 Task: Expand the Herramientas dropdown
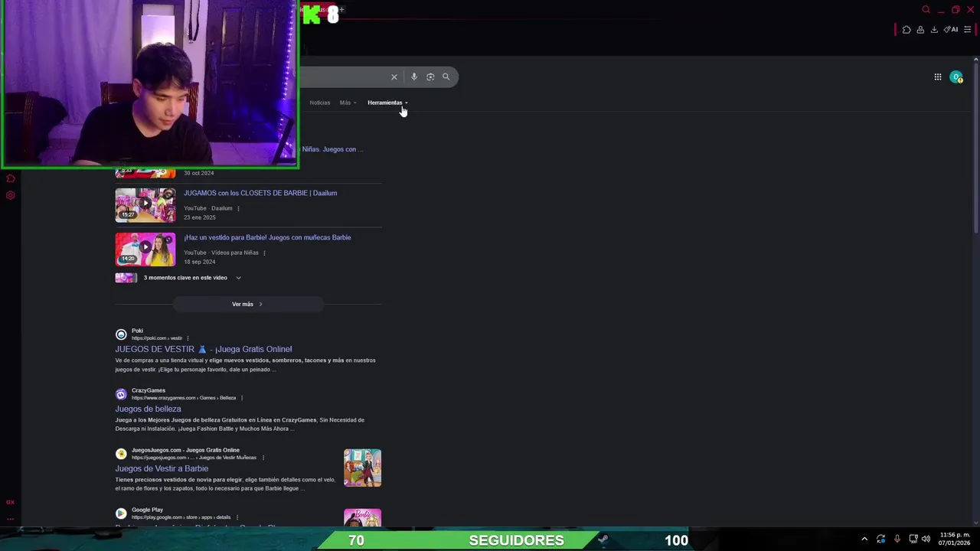point(387,103)
